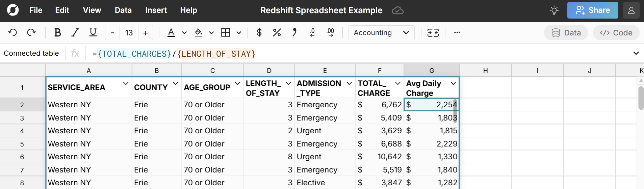The height and width of the screenshot is (189, 644).
Task: Increase decimal places icon
Action: 330,33
